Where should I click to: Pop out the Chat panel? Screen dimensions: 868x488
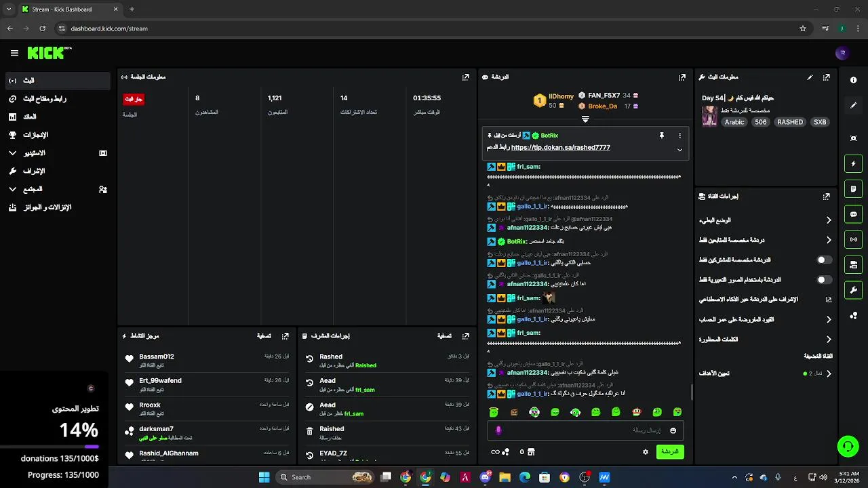point(682,77)
